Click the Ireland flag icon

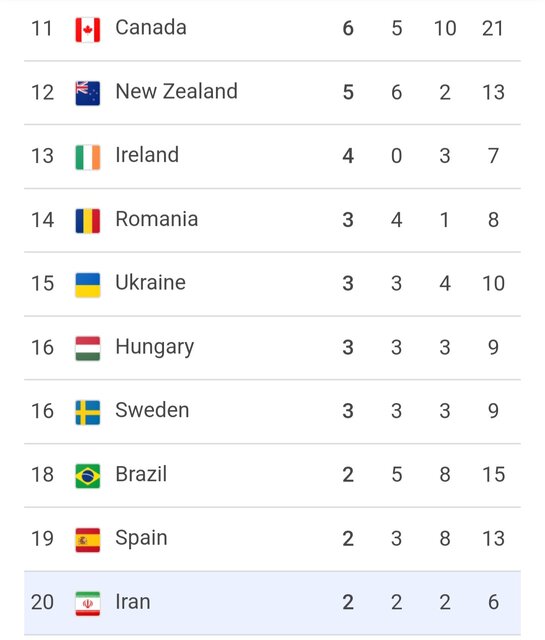pyautogui.click(x=88, y=157)
